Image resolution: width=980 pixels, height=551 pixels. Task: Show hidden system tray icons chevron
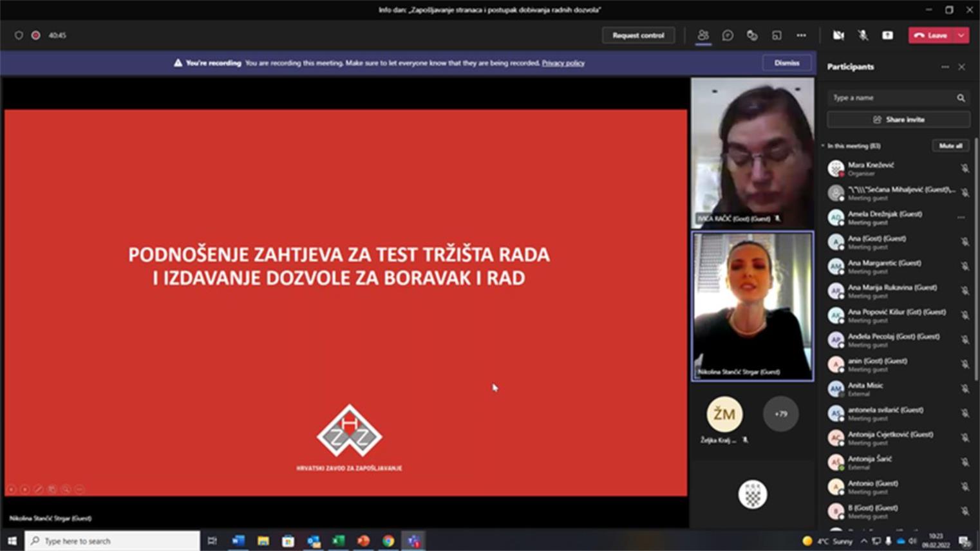(x=863, y=541)
